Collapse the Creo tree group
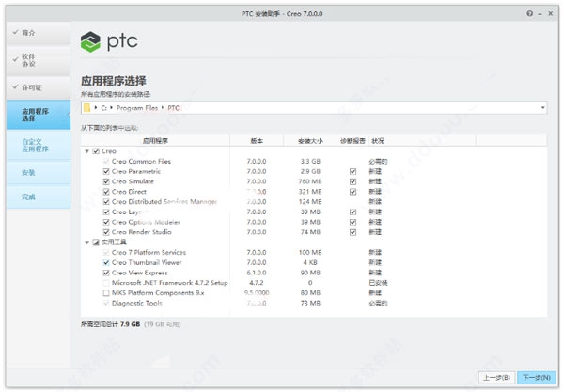 [87, 151]
